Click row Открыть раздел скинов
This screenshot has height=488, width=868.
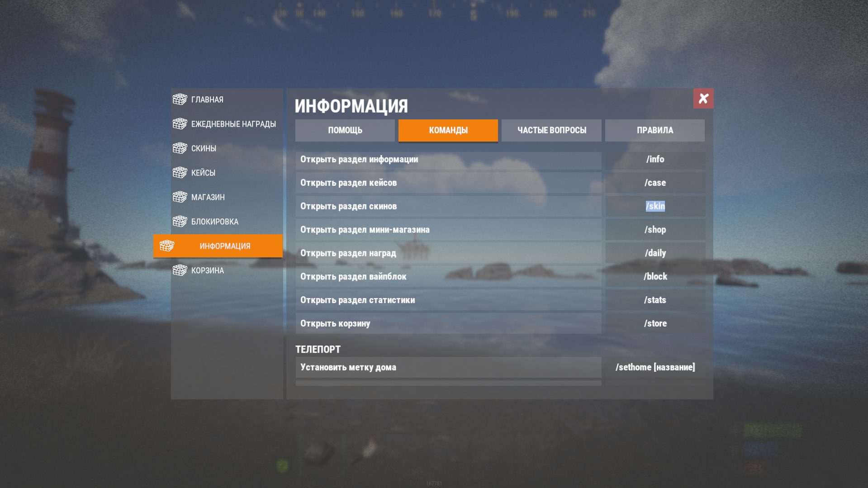click(x=448, y=207)
